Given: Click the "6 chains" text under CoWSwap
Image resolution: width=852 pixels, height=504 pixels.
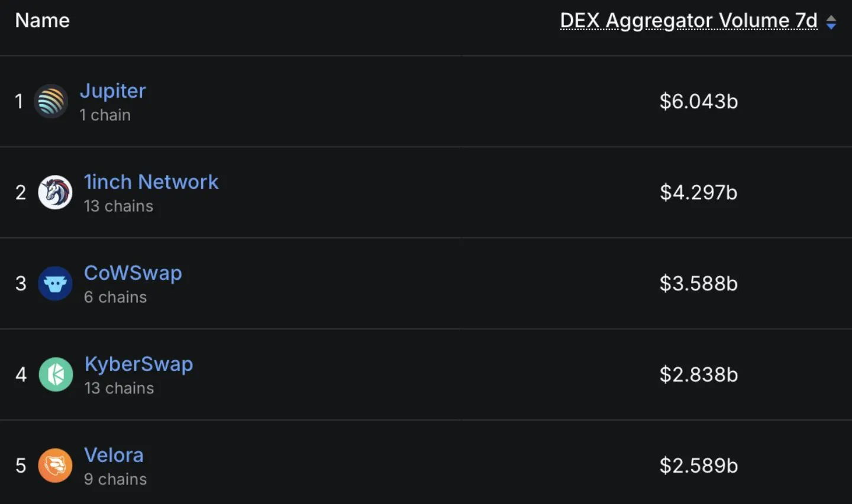Looking at the screenshot, I should [x=115, y=297].
